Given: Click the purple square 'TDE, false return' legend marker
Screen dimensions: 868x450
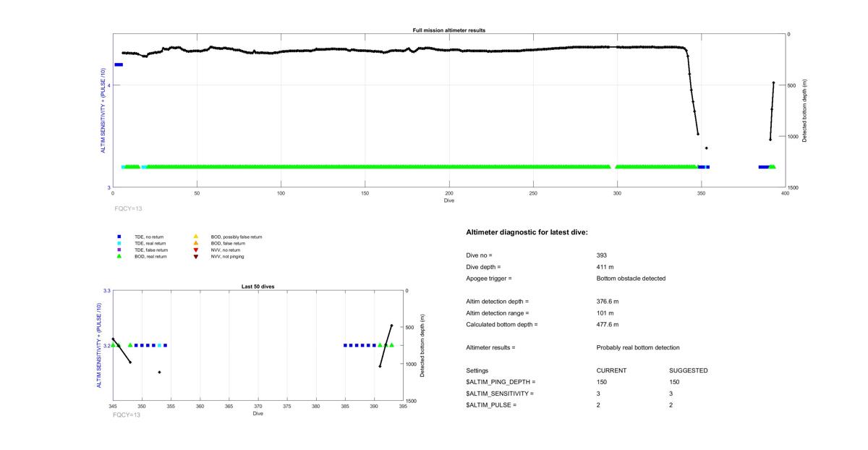Looking at the screenshot, I should click(119, 250).
